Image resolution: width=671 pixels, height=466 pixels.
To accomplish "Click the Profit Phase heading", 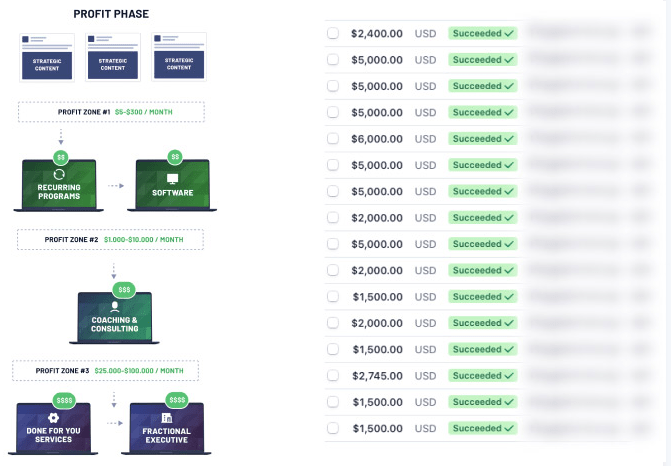I will click(x=112, y=14).
